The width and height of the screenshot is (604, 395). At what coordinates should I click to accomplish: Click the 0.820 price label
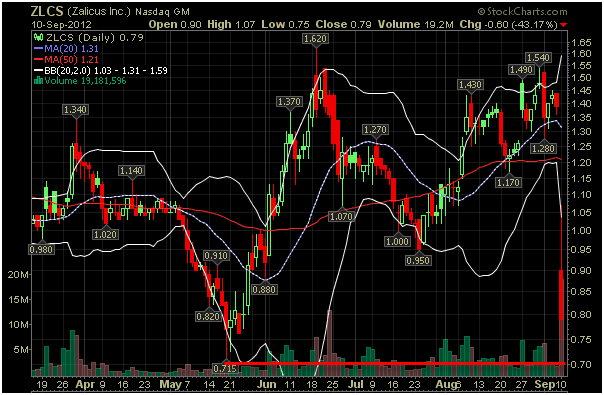(x=208, y=317)
